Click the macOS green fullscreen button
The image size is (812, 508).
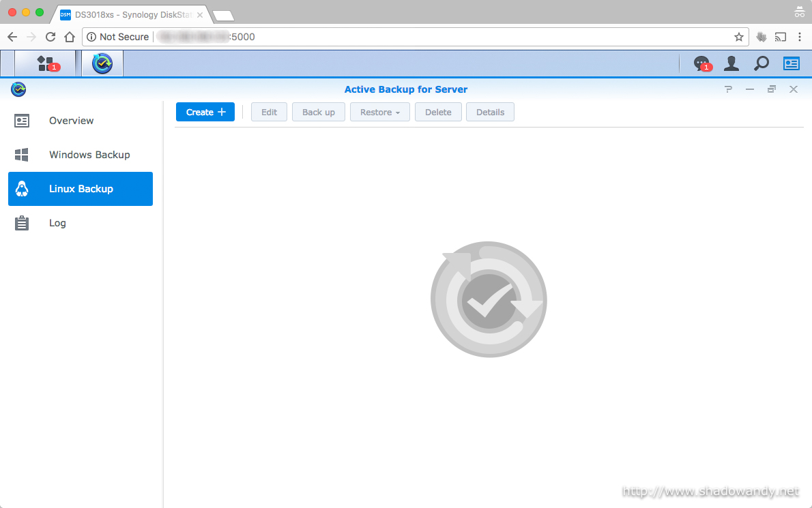click(x=40, y=12)
